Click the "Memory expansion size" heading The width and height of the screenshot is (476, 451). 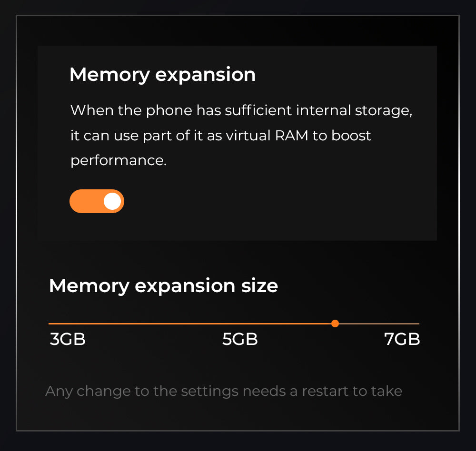(x=163, y=285)
